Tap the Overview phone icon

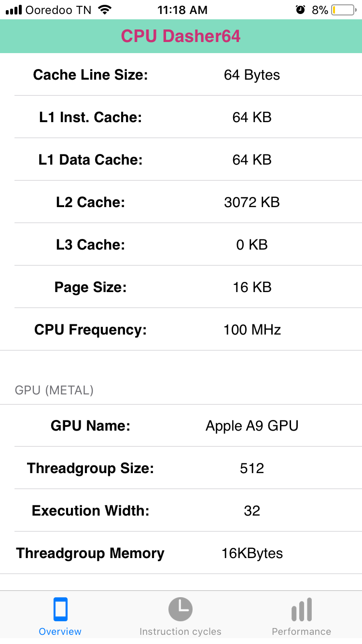[60, 609]
